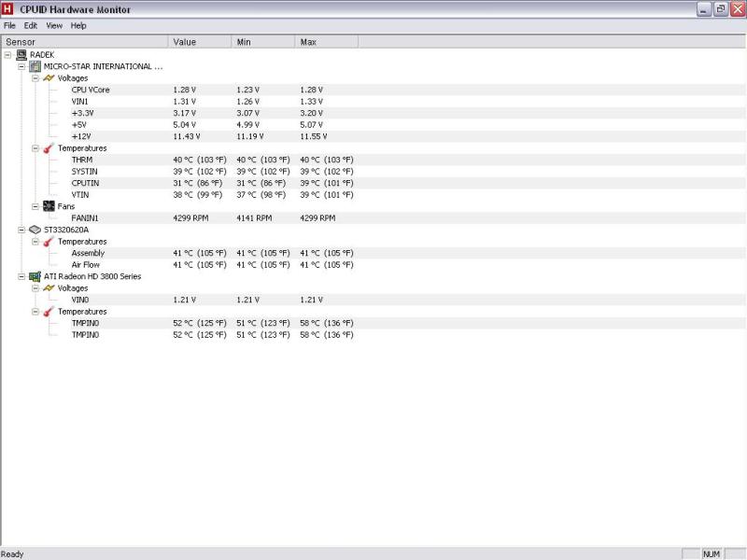747x560 pixels.
Task: Click the Max column header
Action: click(326, 42)
